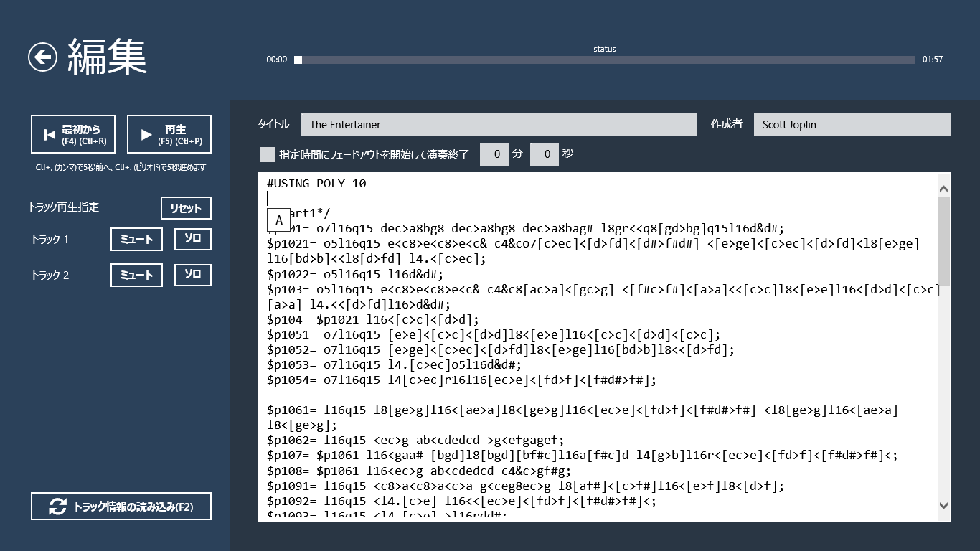
Task: Click the タイトル field containing The Entertainer
Action: [x=499, y=125]
